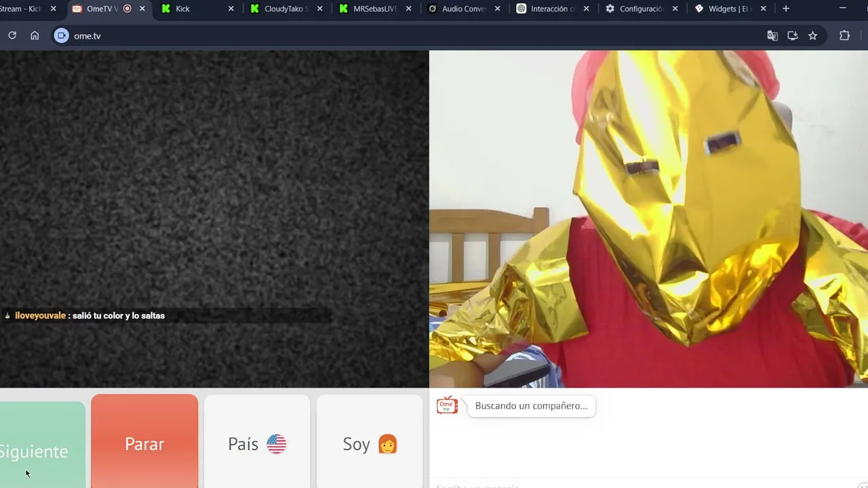Click the Siguiente button

coord(42,445)
